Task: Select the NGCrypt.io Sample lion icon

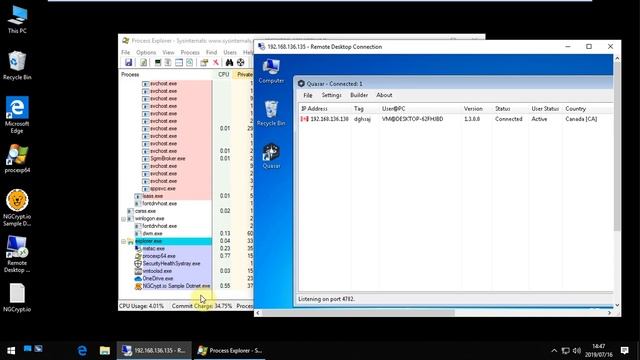Action: pyautogui.click(x=17, y=208)
